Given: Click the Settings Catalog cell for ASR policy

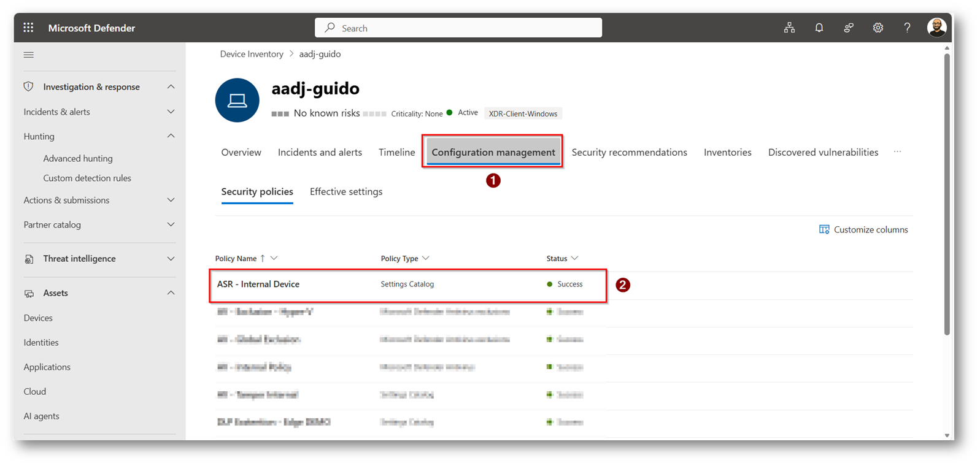Looking at the screenshot, I should coord(407,284).
